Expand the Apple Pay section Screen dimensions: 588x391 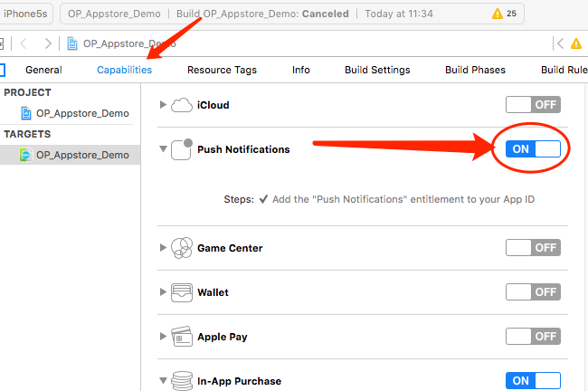click(x=163, y=336)
